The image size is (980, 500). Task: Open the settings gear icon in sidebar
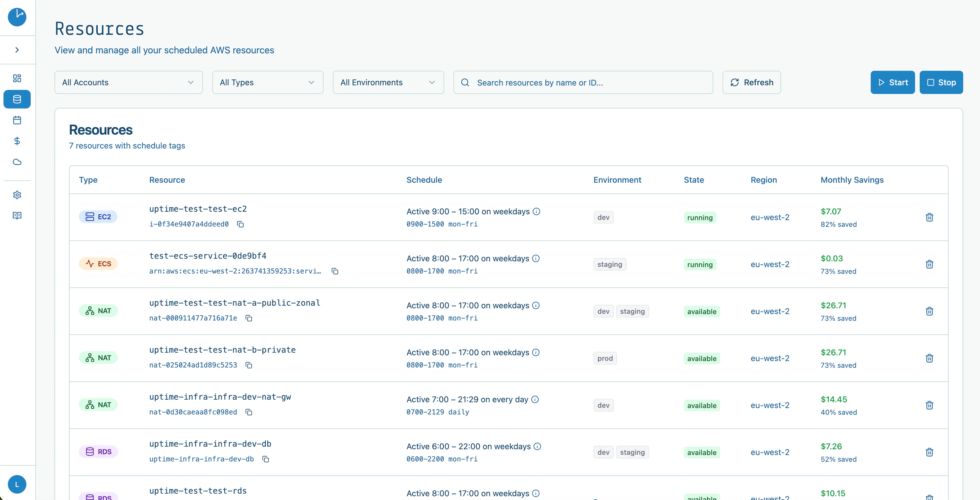pyautogui.click(x=17, y=195)
